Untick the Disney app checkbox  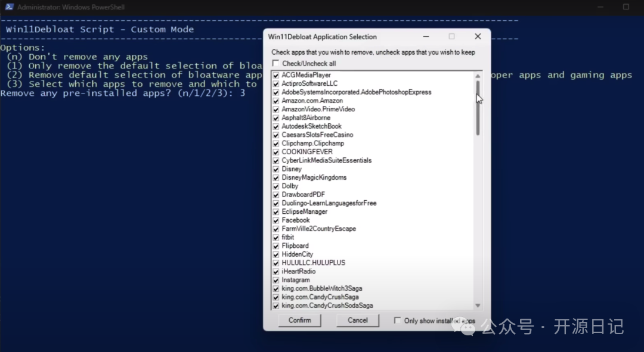(x=275, y=169)
